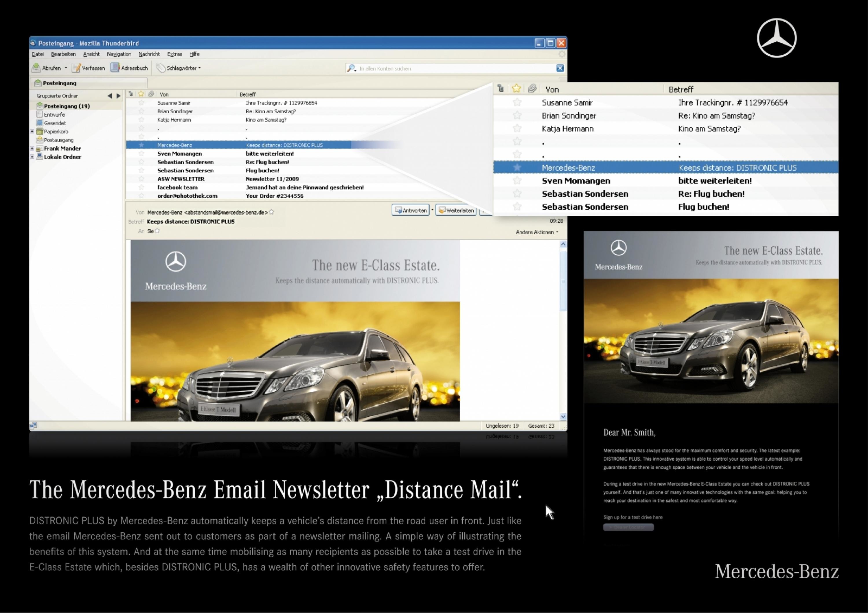Click the search magnifier icon

pos(351,68)
